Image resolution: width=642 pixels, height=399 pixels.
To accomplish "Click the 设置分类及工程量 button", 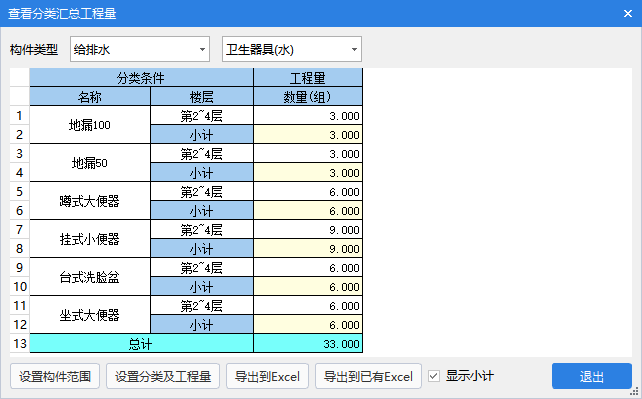I will pos(163,376).
